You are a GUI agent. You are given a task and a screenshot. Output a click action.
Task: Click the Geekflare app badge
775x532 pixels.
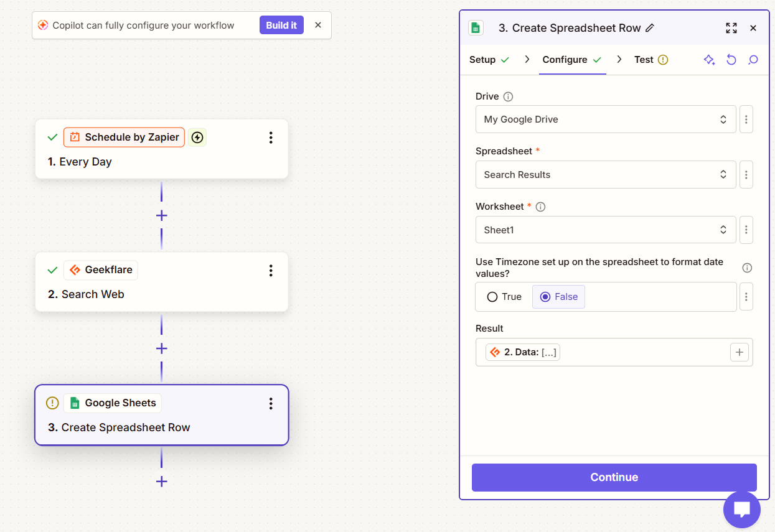point(101,270)
